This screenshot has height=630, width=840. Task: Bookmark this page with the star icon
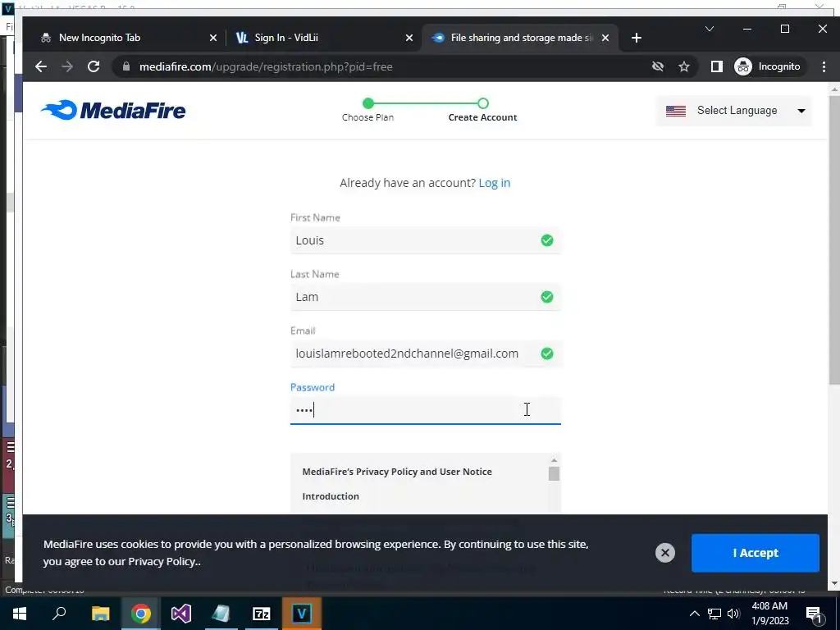click(x=684, y=66)
